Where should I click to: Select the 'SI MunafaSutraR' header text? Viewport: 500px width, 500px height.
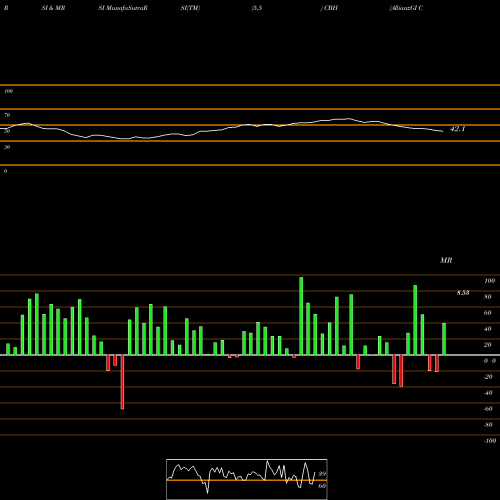123,8
